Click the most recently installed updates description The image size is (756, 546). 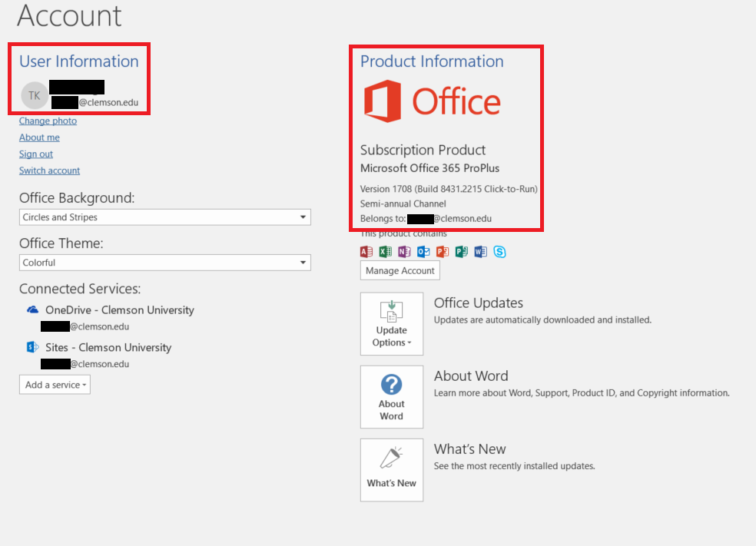[x=515, y=466]
